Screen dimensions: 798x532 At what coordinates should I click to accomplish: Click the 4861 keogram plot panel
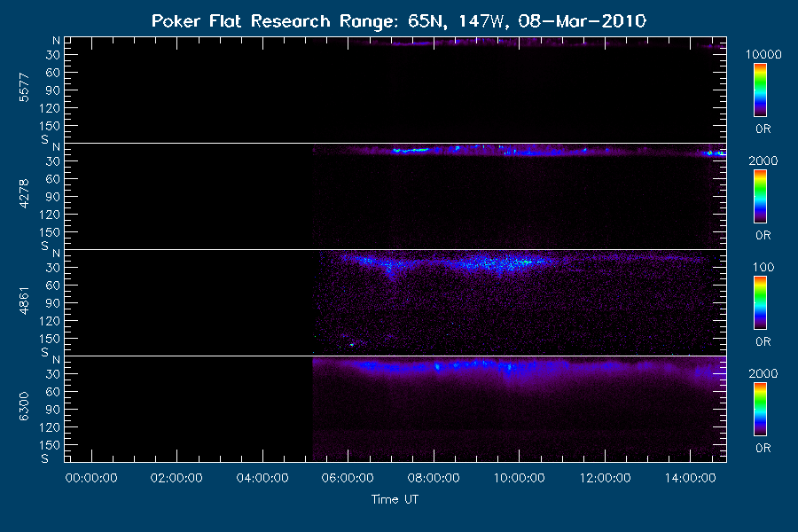pyautogui.click(x=395, y=302)
